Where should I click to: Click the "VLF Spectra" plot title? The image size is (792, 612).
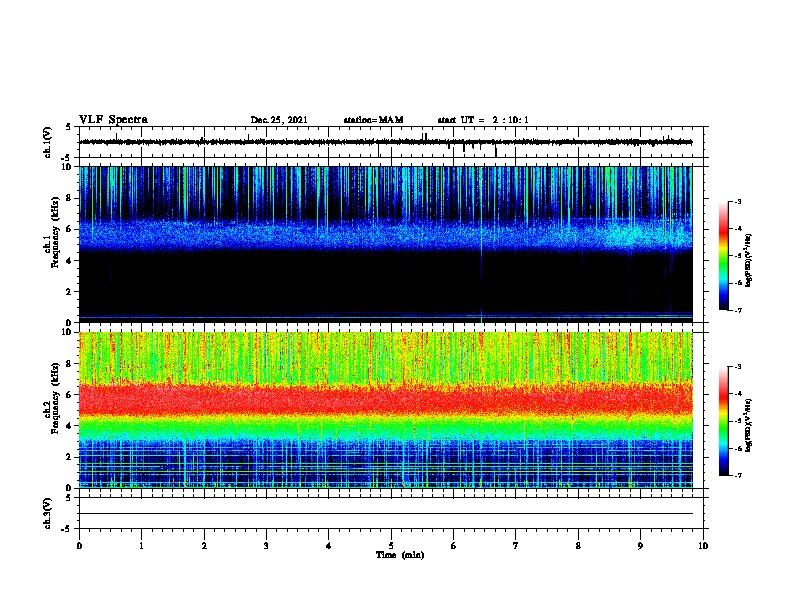(x=113, y=120)
